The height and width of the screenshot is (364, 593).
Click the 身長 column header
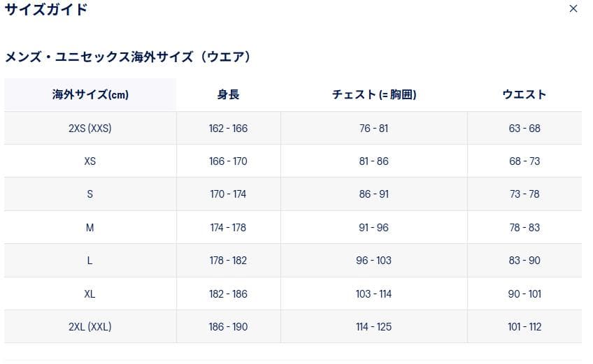(x=228, y=94)
